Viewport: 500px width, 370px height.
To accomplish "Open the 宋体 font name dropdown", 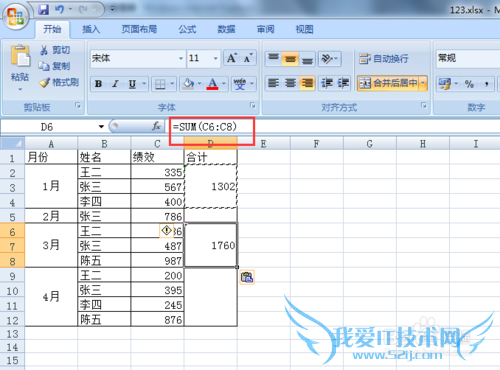I will pyautogui.click(x=181, y=58).
